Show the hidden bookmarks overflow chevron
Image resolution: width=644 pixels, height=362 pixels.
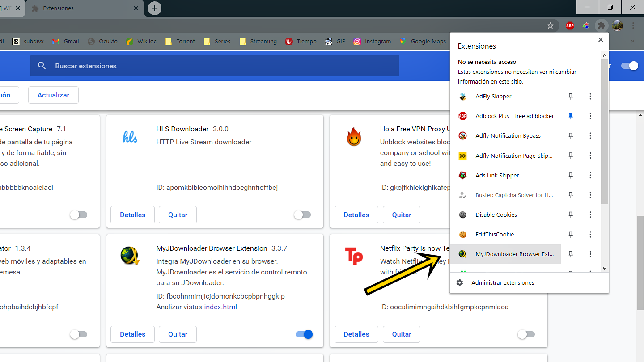pyautogui.click(x=632, y=41)
